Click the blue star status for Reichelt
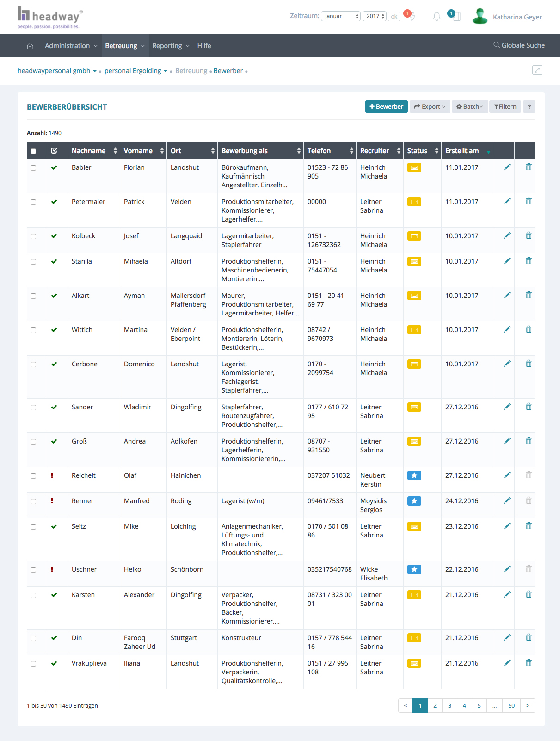The image size is (560, 741). point(414,475)
